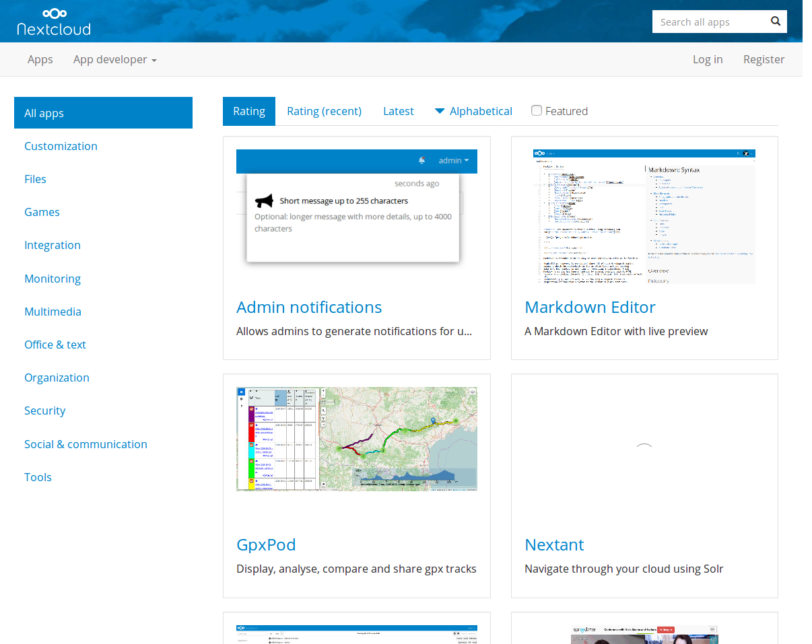Enable the Featured checkbox
812x644 pixels.
click(537, 110)
